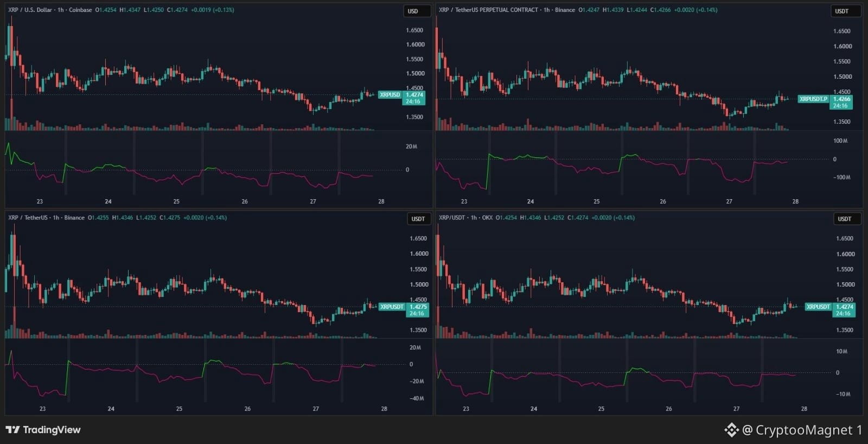Click date 26 on Binance perpetual time axis
This screenshot has height=444, width=868.
[x=663, y=201]
